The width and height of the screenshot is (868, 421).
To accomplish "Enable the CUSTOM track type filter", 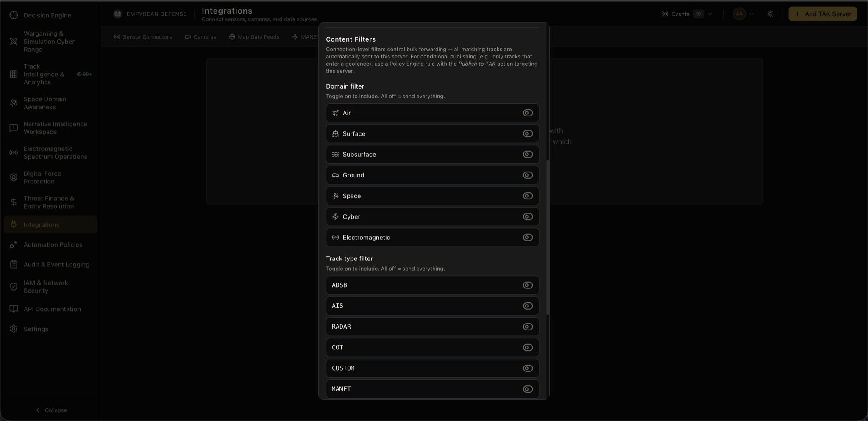I will click(x=528, y=368).
